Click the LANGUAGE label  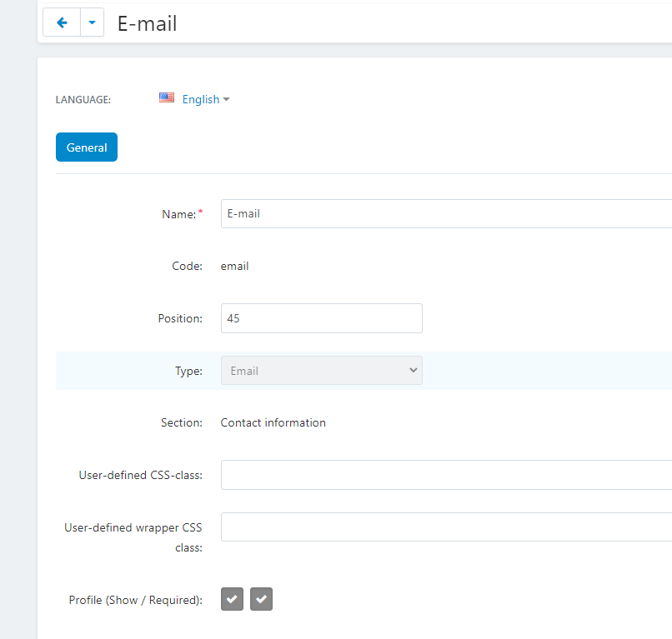click(x=83, y=100)
